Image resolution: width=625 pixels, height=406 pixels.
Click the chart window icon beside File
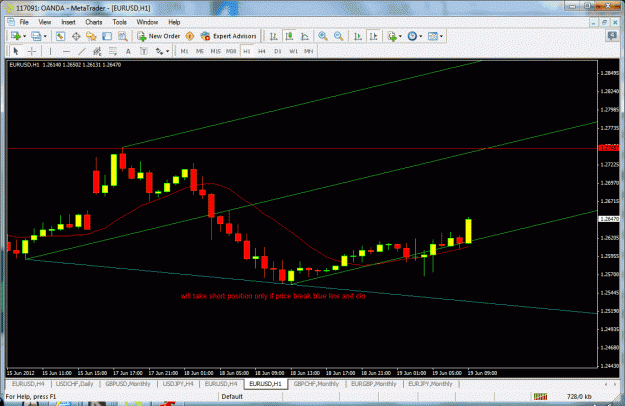11,22
